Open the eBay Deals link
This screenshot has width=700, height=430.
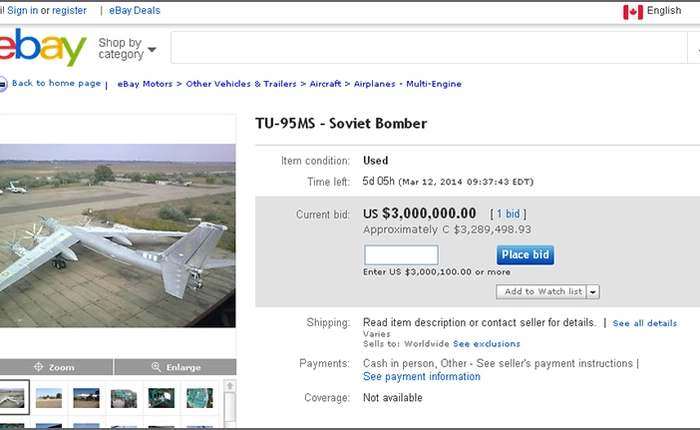137,10
